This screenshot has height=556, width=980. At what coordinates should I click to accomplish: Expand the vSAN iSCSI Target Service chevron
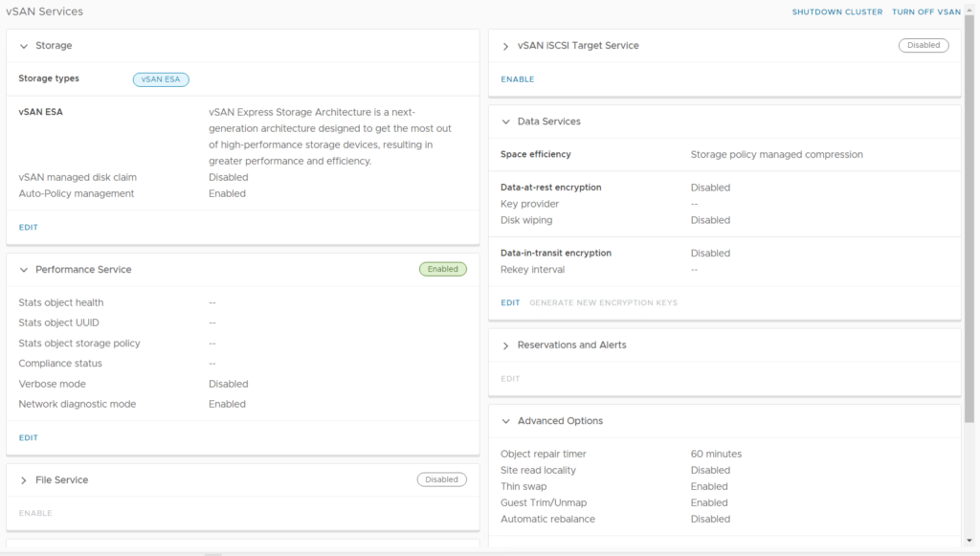[505, 46]
